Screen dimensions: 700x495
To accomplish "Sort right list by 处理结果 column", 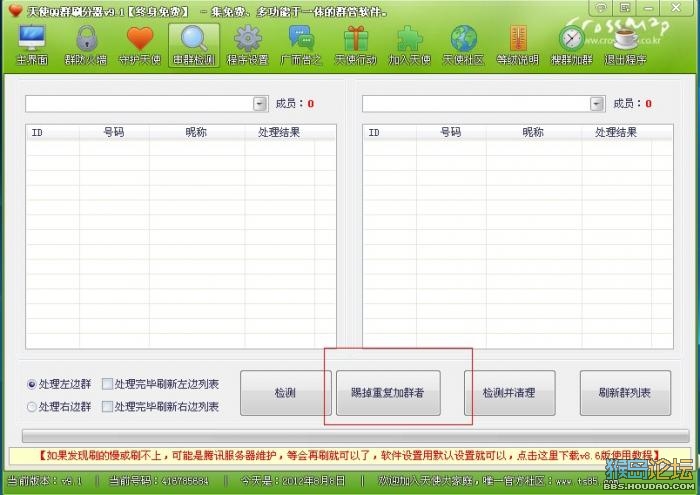I will pos(617,133).
